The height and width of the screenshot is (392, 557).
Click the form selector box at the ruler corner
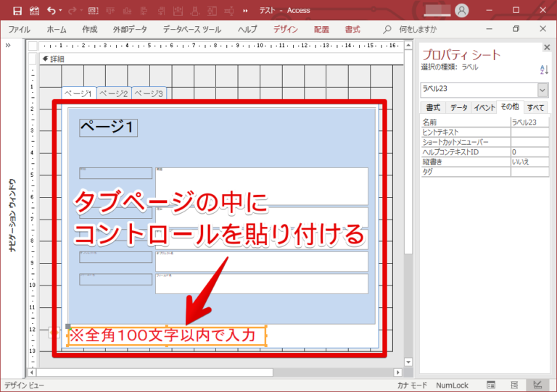[33, 46]
